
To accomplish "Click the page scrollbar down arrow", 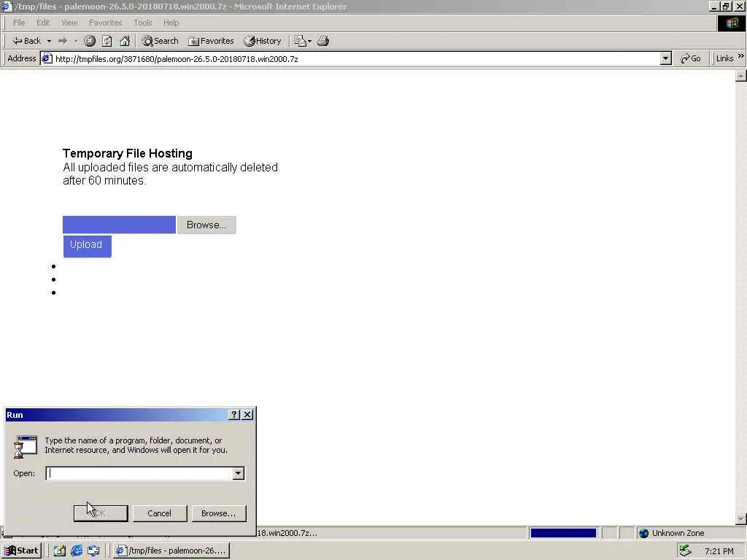I will (x=741, y=519).
